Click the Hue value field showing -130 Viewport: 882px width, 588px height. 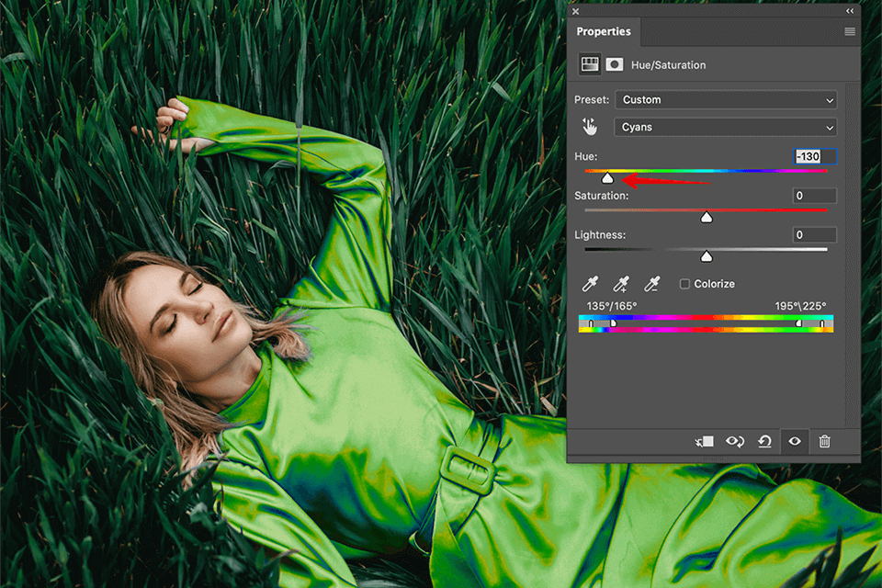point(815,156)
